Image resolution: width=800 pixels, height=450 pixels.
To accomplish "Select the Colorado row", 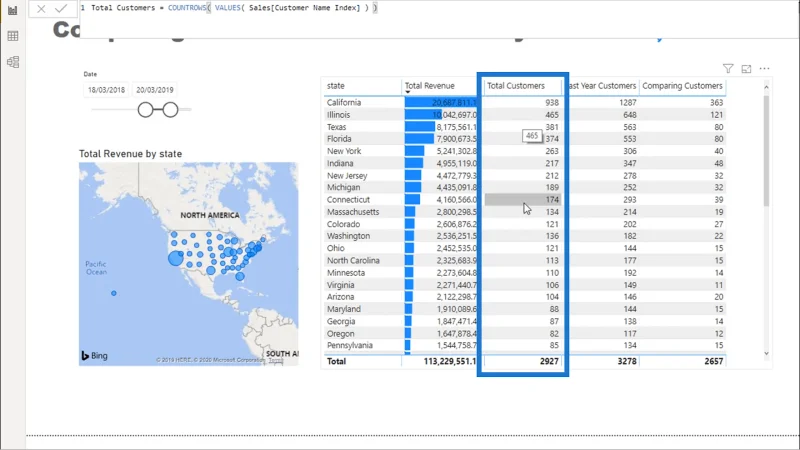I will tap(525, 224).
